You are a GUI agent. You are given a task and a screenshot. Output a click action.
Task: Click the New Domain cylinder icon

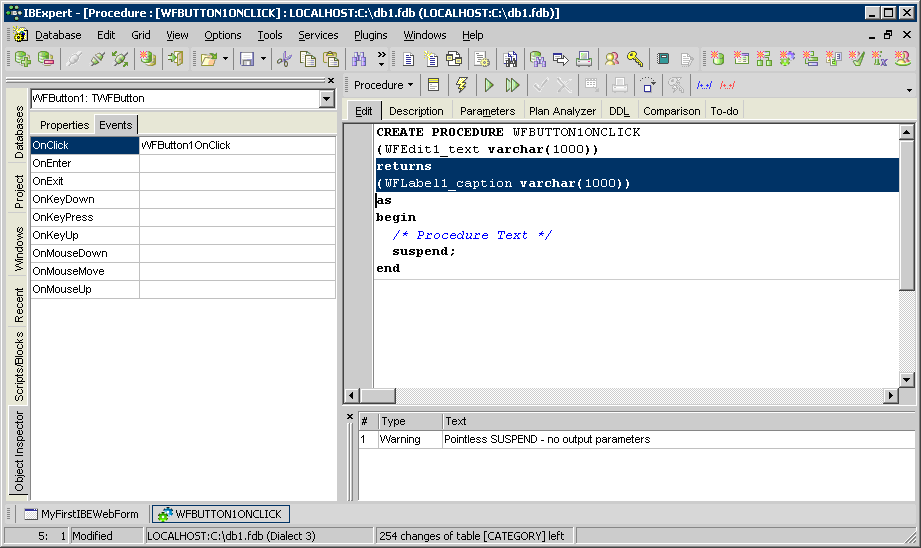click(717, 59)
